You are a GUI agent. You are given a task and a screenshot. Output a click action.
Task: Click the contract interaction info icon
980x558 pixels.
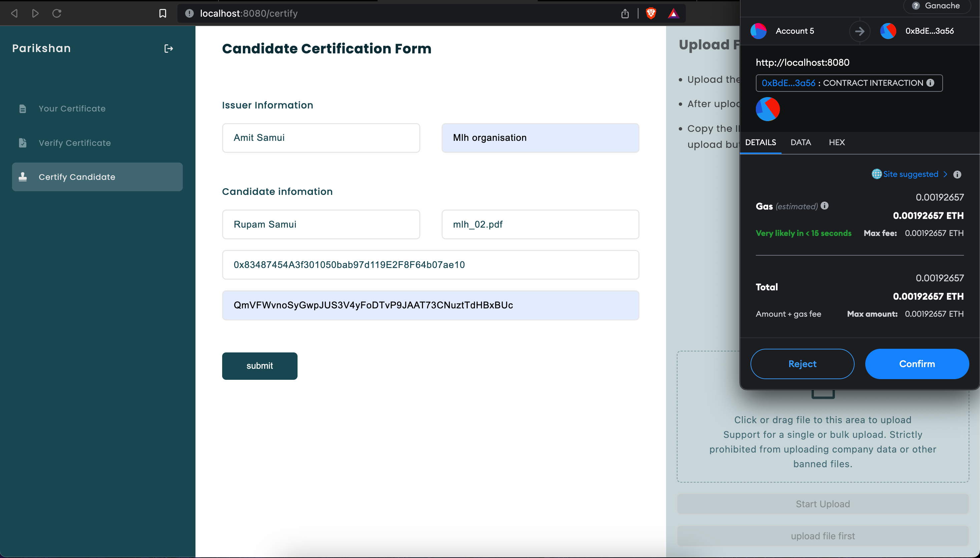click(930, 83)
